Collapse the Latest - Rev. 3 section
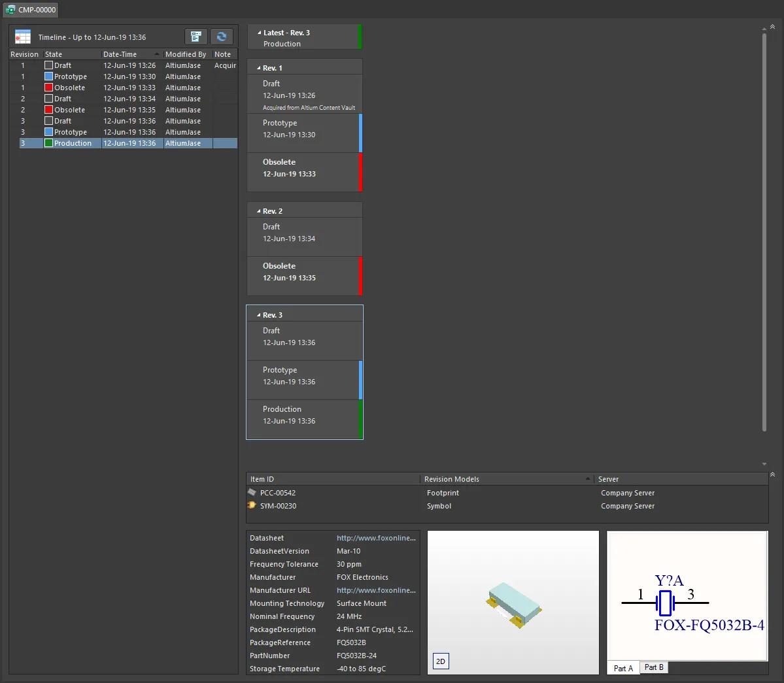 [x=259, y=33]
